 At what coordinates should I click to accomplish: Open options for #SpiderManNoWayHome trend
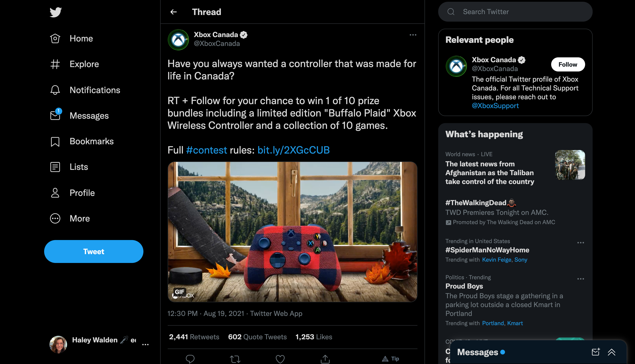[581, 242]
